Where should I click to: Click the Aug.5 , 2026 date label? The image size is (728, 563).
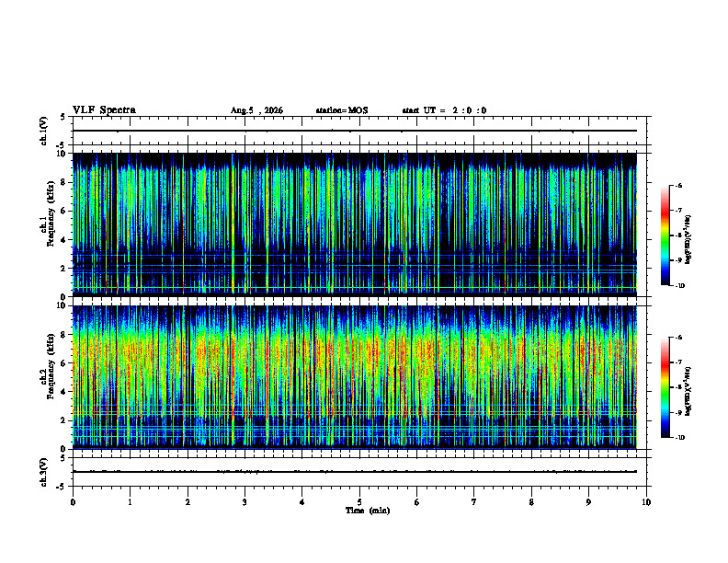[x=256, y=110]
